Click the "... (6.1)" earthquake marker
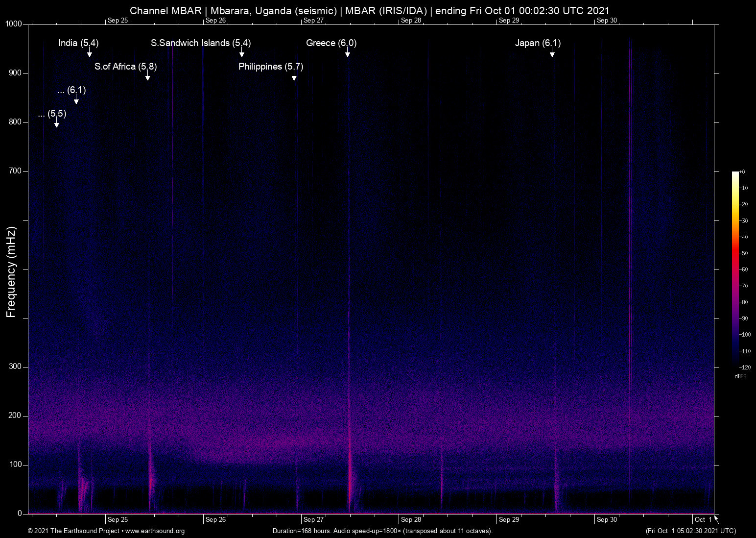Image resolution: width=756 pixels, height=538 pixels. click(x=76, y=100)
